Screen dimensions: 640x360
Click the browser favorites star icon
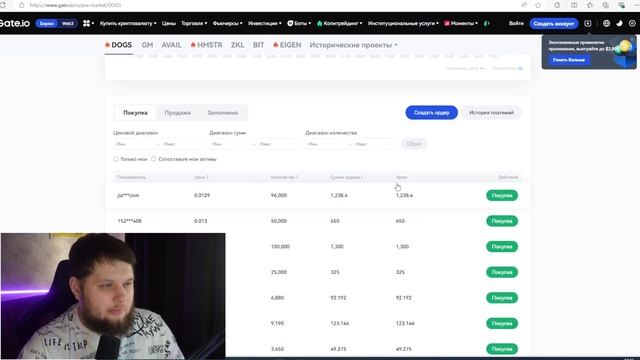[x=538, y=5]
